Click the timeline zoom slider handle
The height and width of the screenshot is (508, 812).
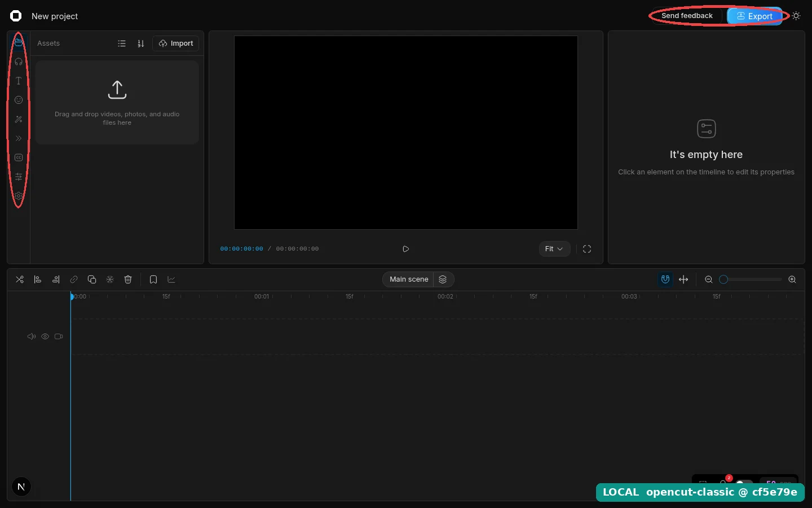point(723,279)
